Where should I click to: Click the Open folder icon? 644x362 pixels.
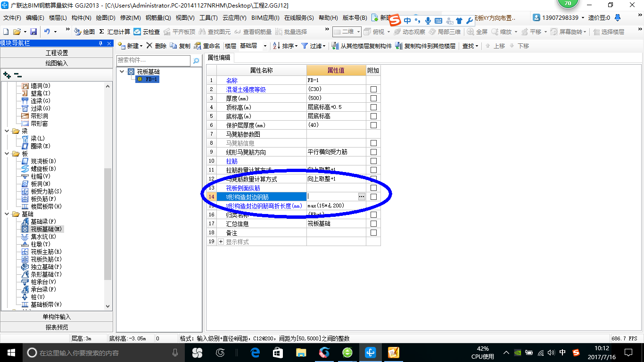tap(17, 32)
